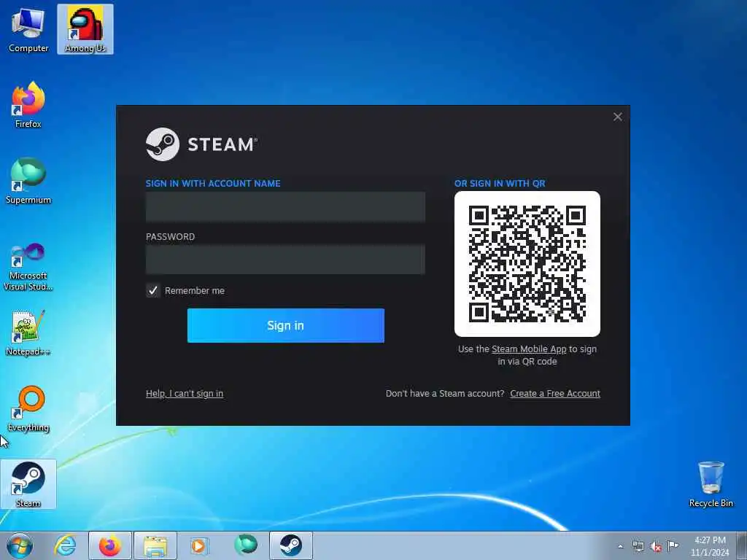Click the Show desktop strip beside clock
747x560 pixels.
point(742,545)
